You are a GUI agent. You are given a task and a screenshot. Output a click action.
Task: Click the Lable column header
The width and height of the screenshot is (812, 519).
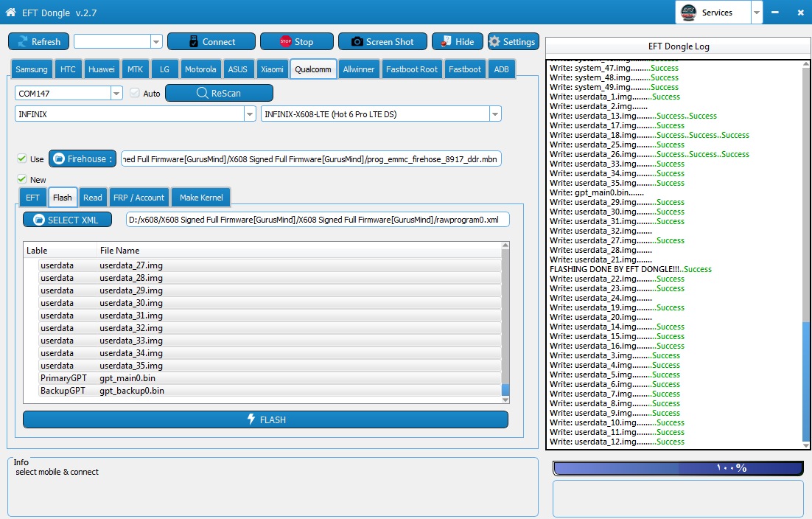[60, 250]
